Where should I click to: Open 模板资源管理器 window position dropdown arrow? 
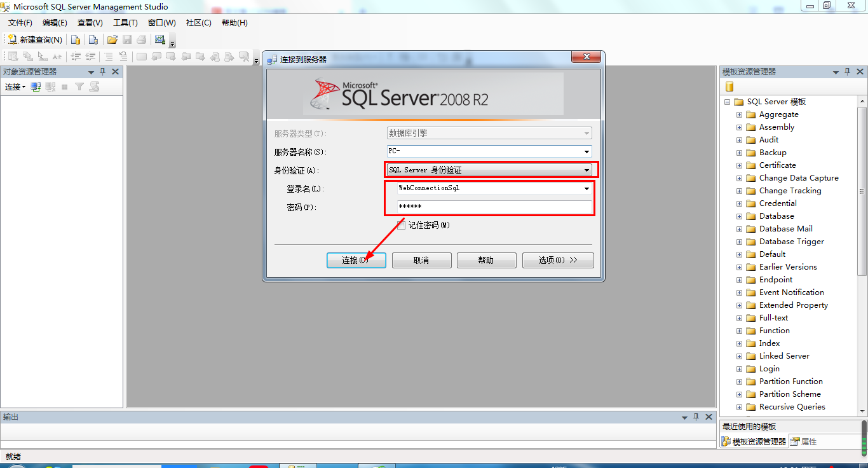[836, 72]
